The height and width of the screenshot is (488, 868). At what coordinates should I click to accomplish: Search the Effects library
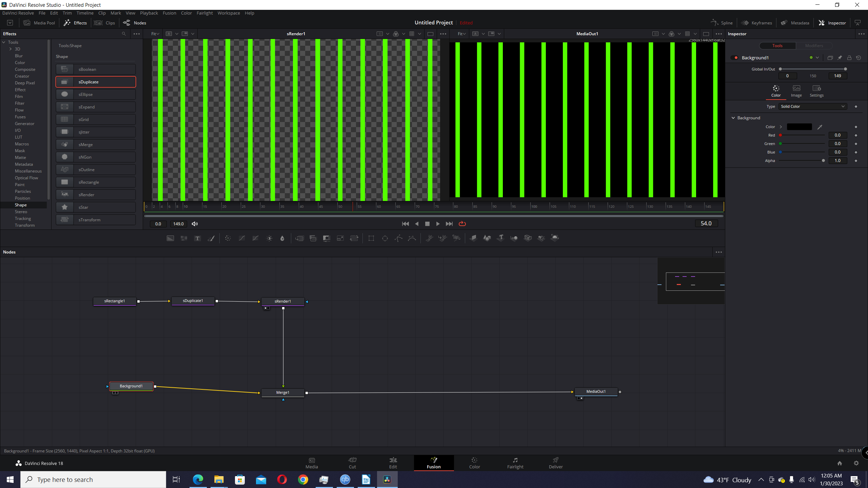(124, 34)
